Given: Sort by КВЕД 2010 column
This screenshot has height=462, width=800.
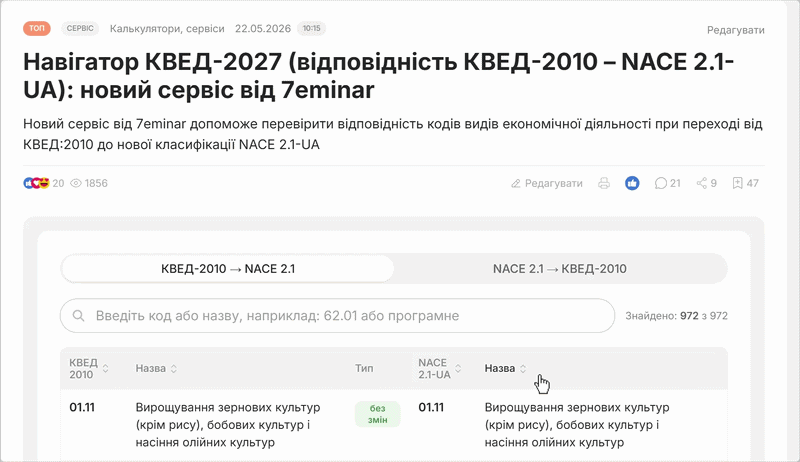Looking at the screenshot, I should pyautogui.click(x=89, y=368).
